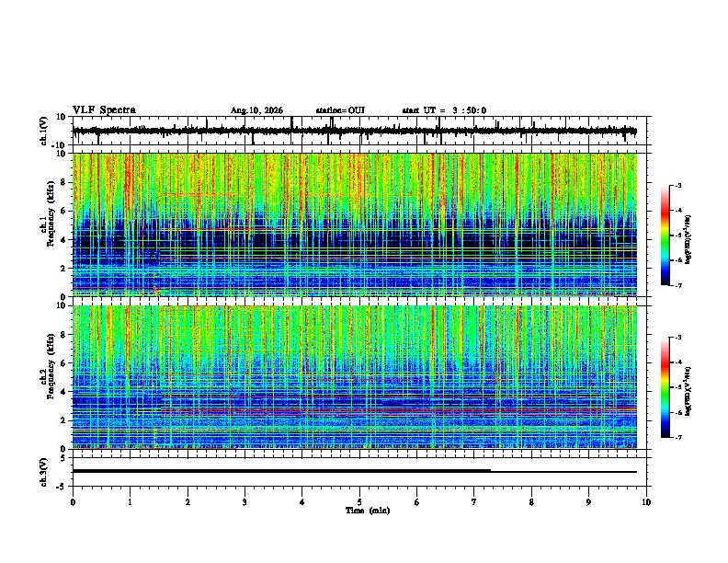Select the 'ch.3(V)' axis label
Image resolution: width=728 pixels, height=563 pixels.
[x=44, y=472]
